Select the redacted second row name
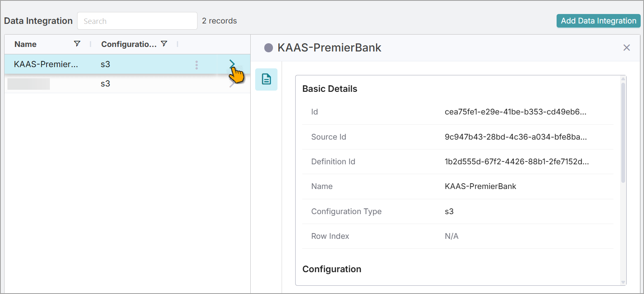 [29, 84]
